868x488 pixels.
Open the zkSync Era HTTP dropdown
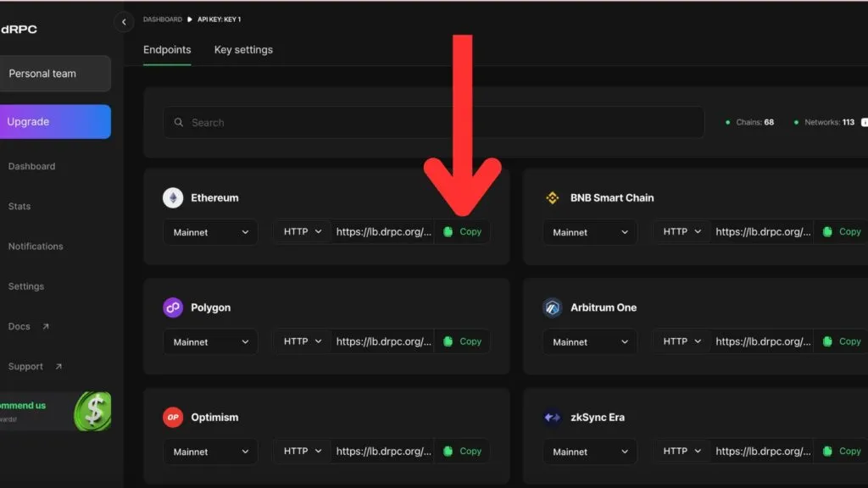(682, 451)
